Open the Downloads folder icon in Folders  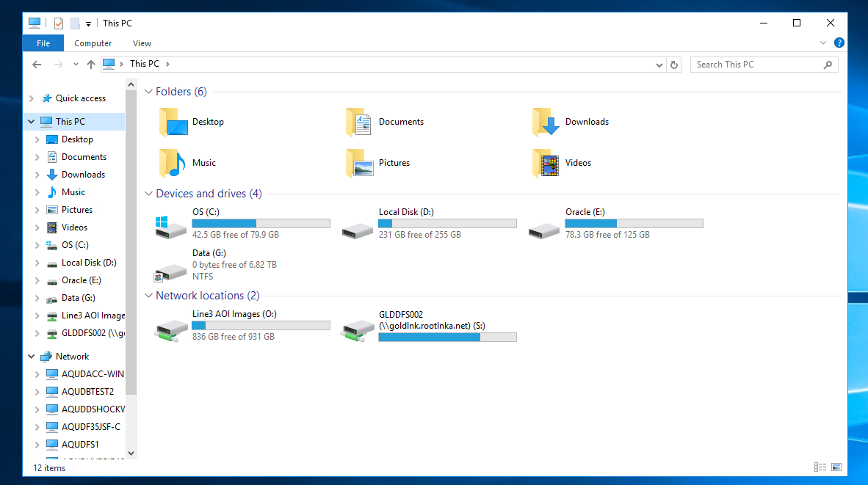click(x=546, y=123)
